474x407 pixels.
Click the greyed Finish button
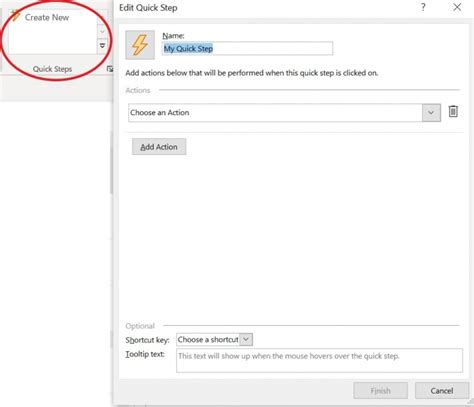point(380,391)
